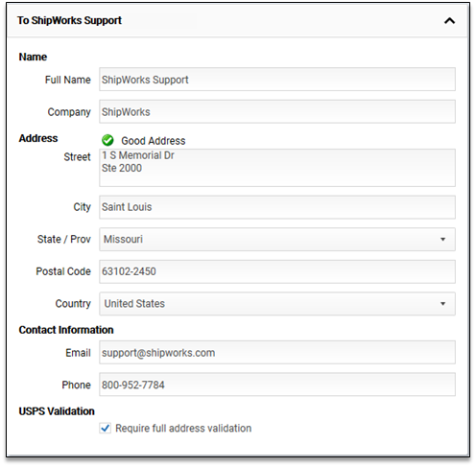
Task: Click the To ShipWorks Support header title
Action: pos(69,20)
